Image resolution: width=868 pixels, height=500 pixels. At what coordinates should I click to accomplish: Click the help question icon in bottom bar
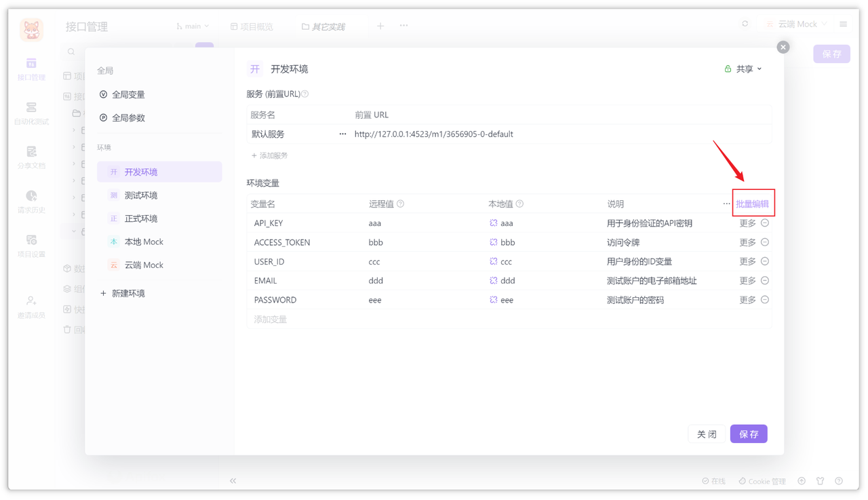(x=839, y=481)
